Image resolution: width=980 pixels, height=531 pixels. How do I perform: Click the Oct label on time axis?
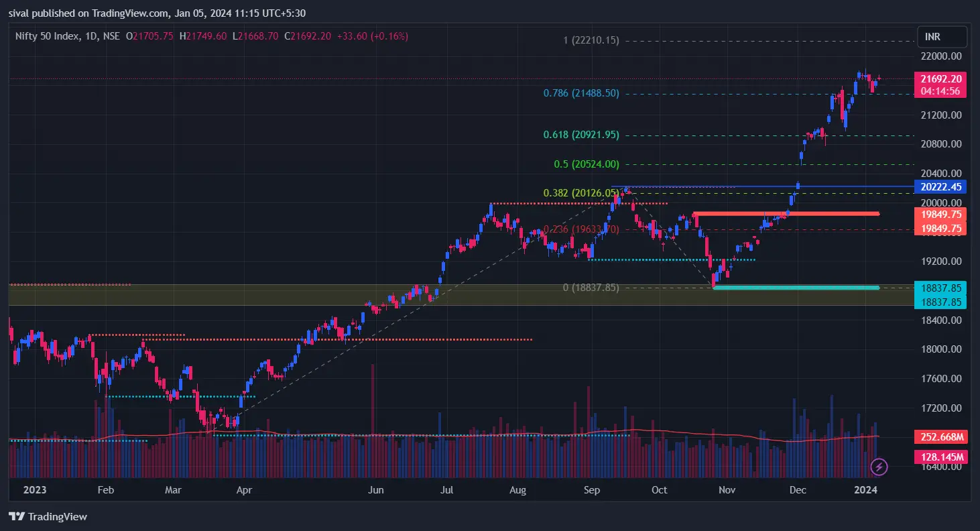coord(660,490)
